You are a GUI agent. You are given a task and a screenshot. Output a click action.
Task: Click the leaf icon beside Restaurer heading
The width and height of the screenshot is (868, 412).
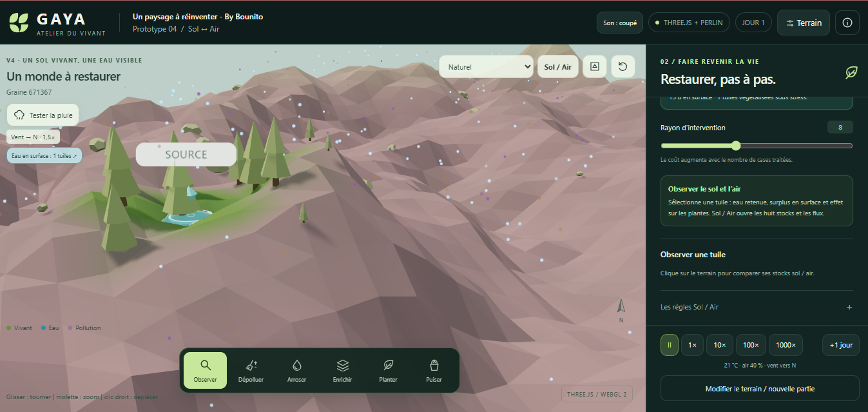click(851, 73)
